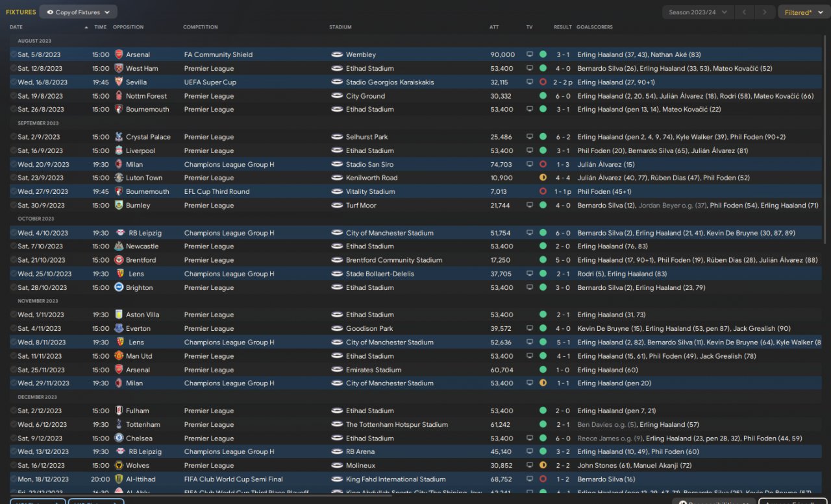Click the Nottm Forest club badge
The image size is (831, 504).
click(x=119, y=96)
